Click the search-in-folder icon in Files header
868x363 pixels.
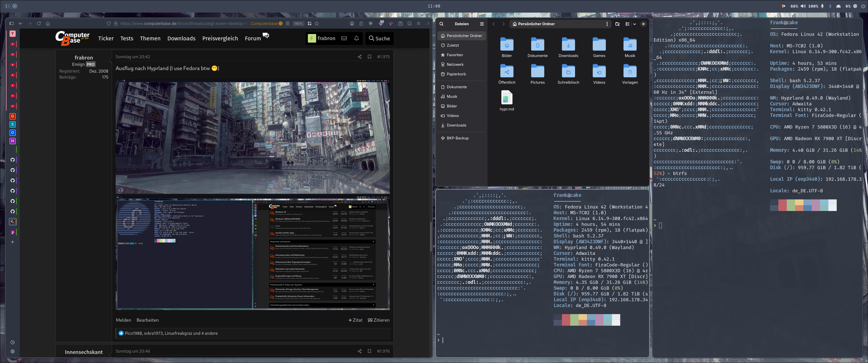pos(617,24)
